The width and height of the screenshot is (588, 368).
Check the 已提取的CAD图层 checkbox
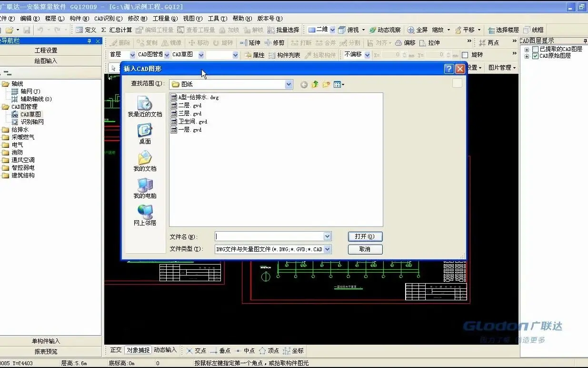[x=536, y=49]
